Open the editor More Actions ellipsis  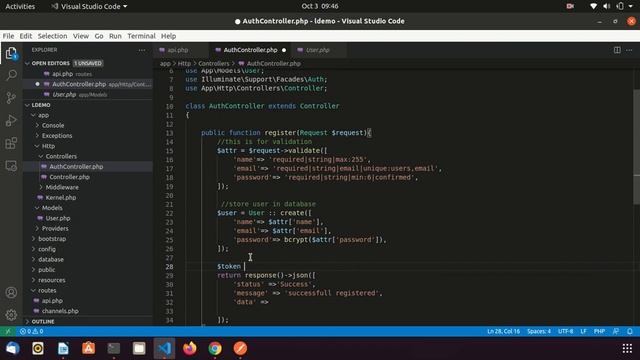point(629,50)
